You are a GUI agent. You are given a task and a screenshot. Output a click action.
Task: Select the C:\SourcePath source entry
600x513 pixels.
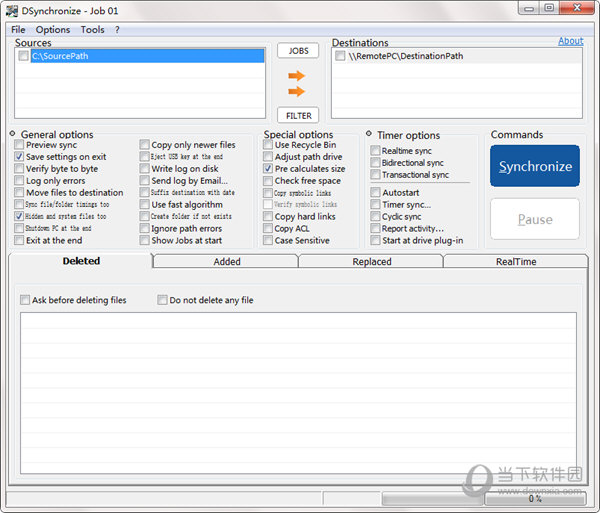click(x=147, y=56)
